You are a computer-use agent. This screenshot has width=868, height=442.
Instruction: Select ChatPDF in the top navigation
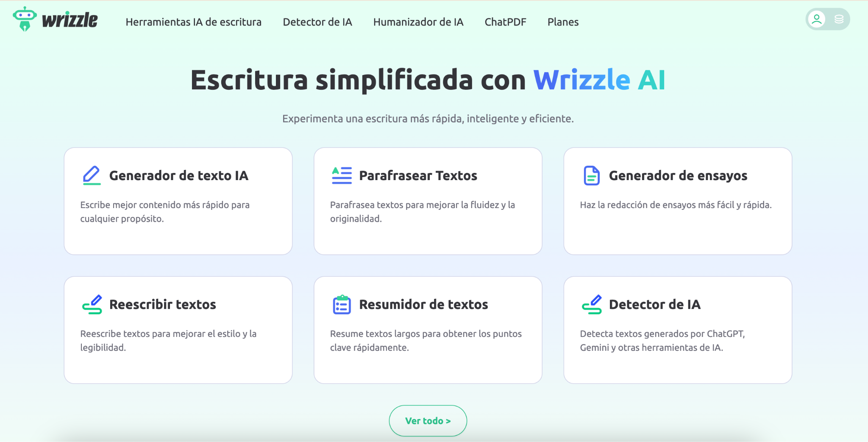(505, 22)
